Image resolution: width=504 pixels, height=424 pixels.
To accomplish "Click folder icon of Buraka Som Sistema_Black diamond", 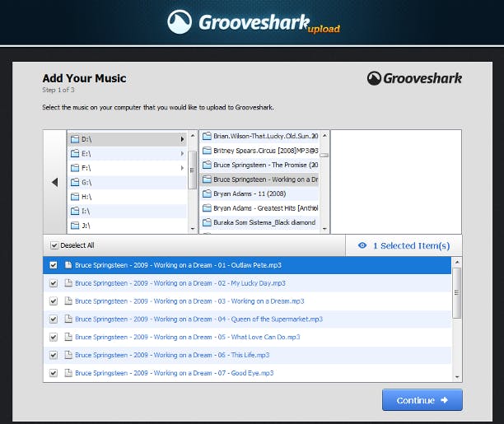I will (207, 222).
